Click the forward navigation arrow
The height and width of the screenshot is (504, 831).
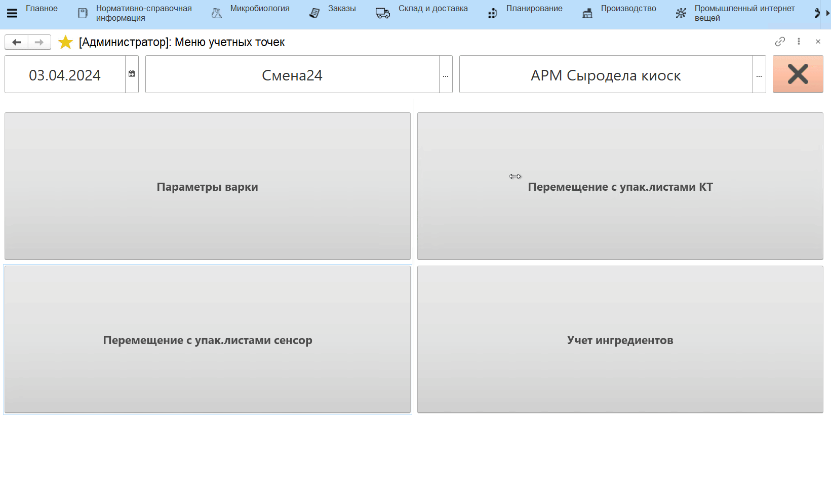[x=39, y=42]
